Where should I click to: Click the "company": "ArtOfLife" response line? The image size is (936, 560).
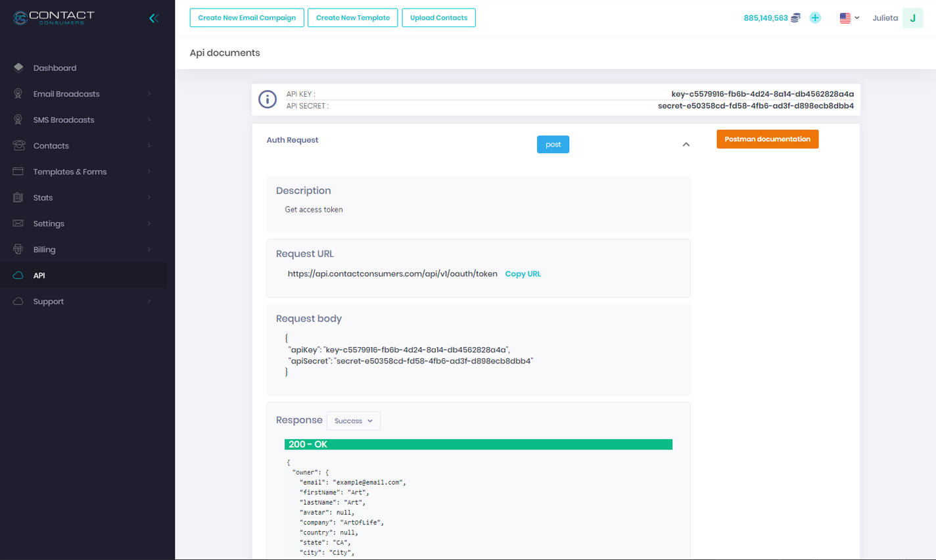[342, 523]
